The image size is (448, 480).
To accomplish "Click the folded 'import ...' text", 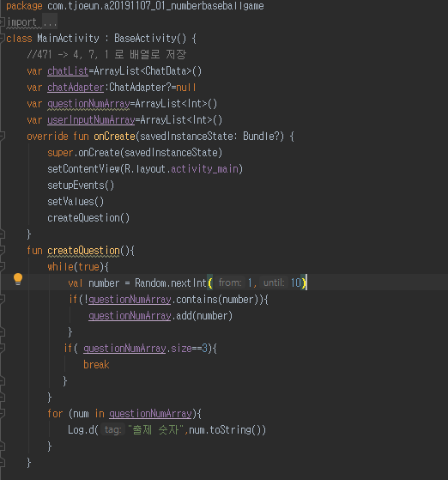I will click(32, 22).
